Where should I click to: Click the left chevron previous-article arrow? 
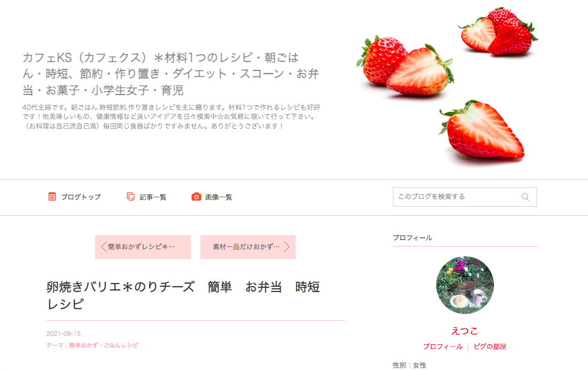[104, 247]
